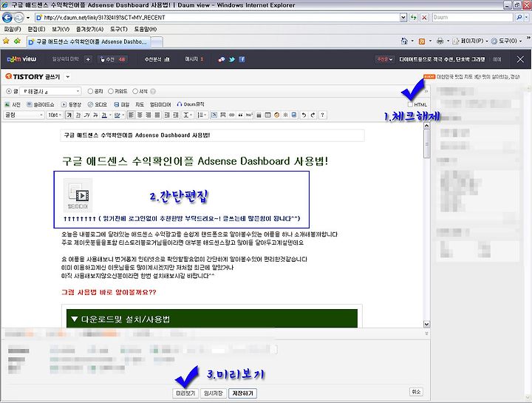Toggle strikethrough formatting in editor toolbar
Viewport: 532px width, 403px height.
(x=95, y=115)
